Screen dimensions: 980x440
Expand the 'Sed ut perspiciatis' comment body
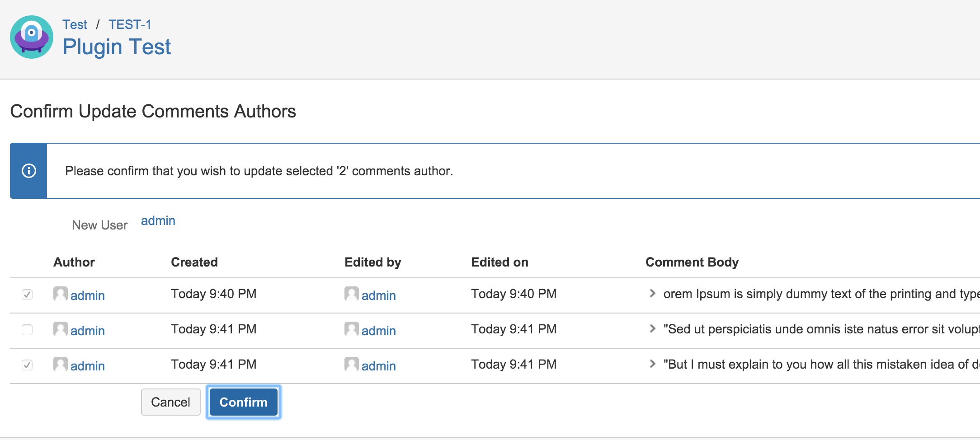click(x=652, y=328)
